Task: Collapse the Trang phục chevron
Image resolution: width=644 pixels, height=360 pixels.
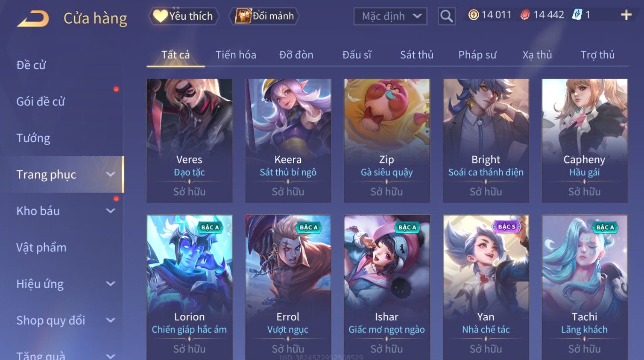Action: pyautogui.click(x=111, y=174)
